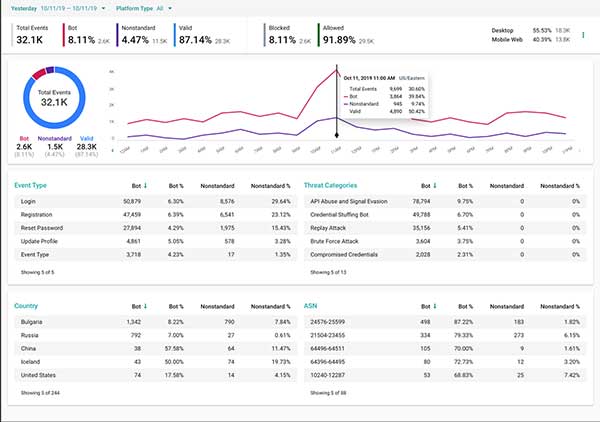Click the Nonstandard 4.47% summary card
This screenshot has height=422, width=600.
[146, 35]
